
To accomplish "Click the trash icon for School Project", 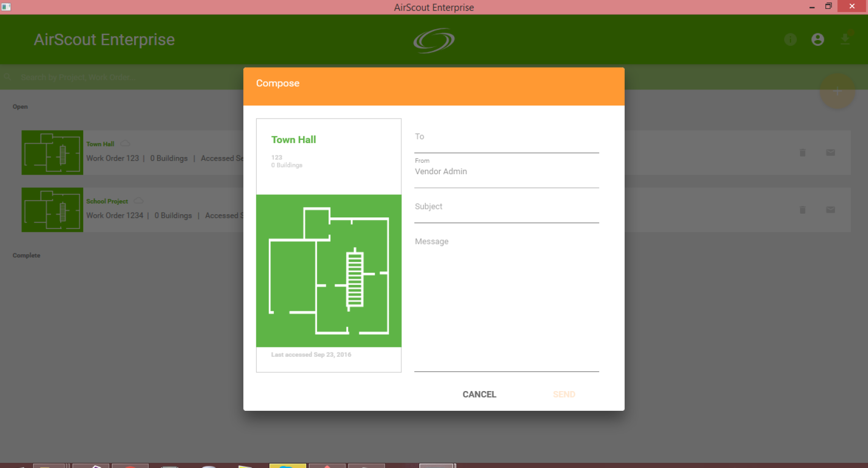I will pyautogui.click(x=803, y=210).
